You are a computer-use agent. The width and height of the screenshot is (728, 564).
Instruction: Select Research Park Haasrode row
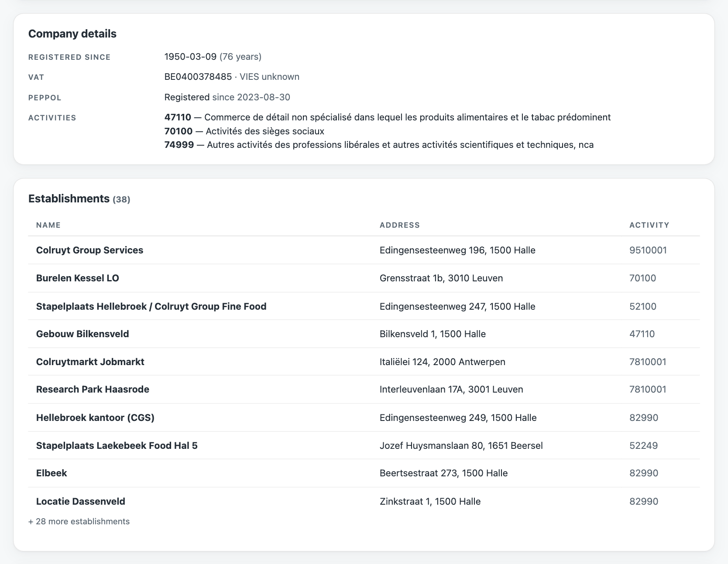point(364,390)
